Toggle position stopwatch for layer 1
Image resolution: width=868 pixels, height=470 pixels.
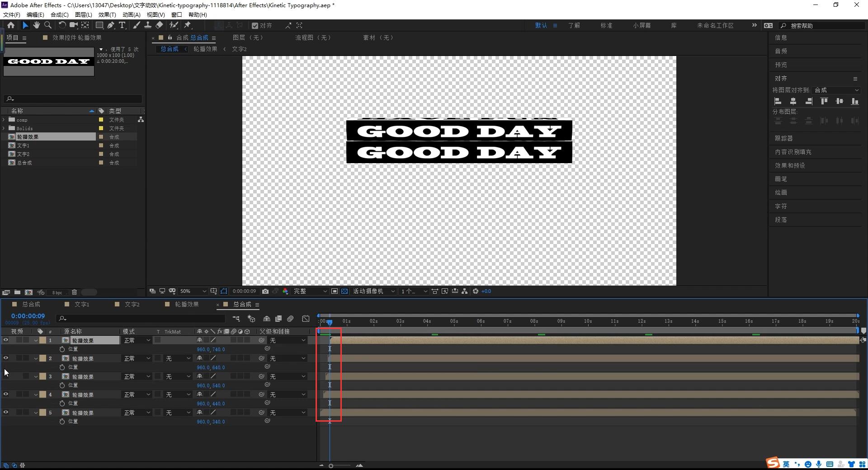[62, 349]
